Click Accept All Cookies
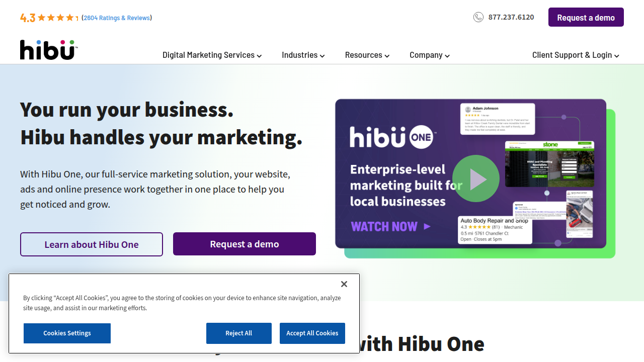 (312, 333)
